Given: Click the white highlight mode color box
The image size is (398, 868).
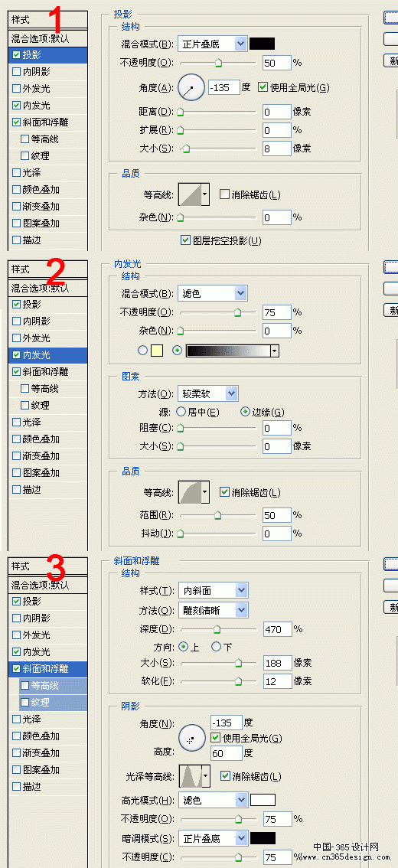Looking at the screenshot, I should pos(263,800).
